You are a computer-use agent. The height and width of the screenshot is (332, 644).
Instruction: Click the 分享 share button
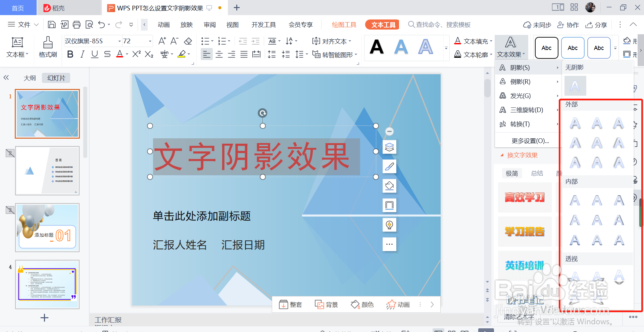click(596, 25)
